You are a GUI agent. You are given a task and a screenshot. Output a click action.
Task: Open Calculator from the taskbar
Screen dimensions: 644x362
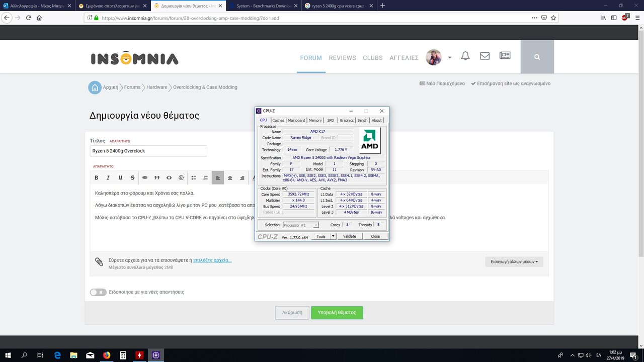click(x=122, y=355)
